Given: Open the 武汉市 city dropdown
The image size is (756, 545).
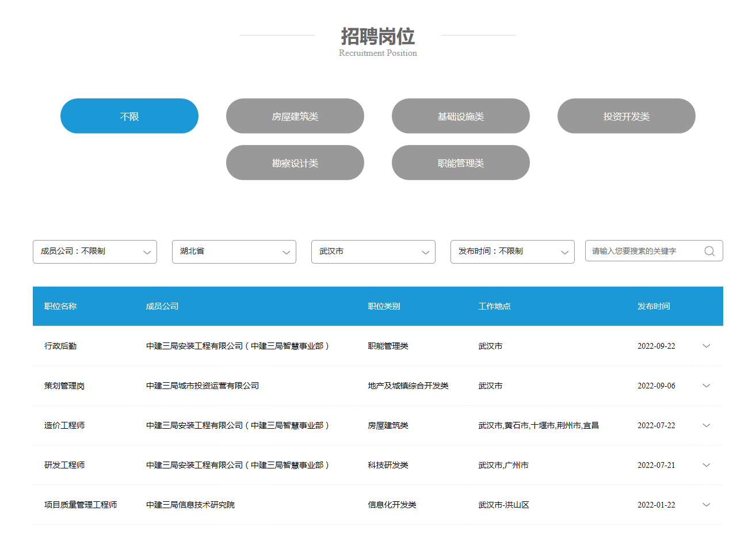Looking at the screenshot, I should [x=373, y=251].
